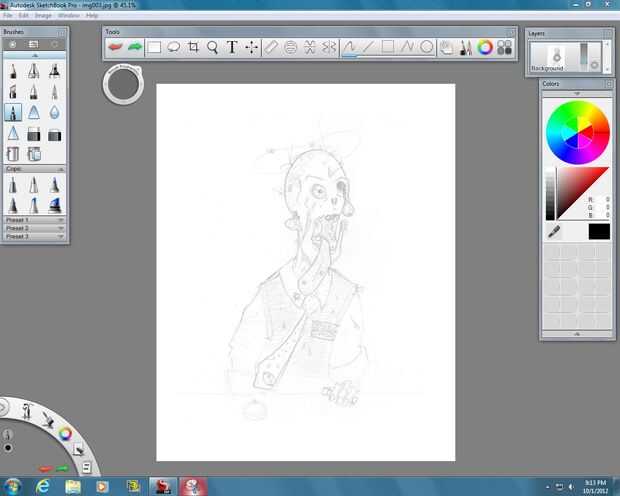Viewport: 620px width, 496px height.
Task: Select the Text tool in toolbar
Action: 232,47
